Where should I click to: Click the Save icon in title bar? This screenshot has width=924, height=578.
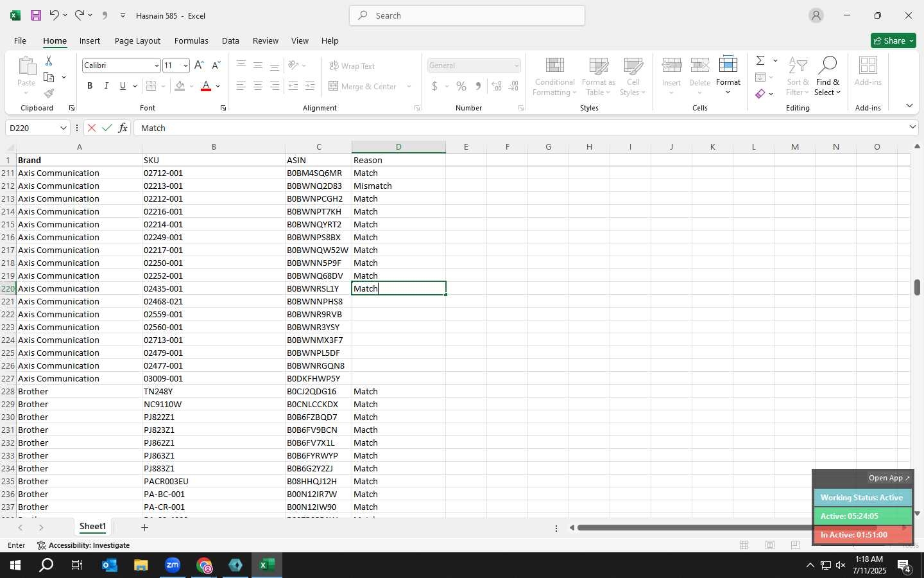pyautogui.click(x=36, y=15)
